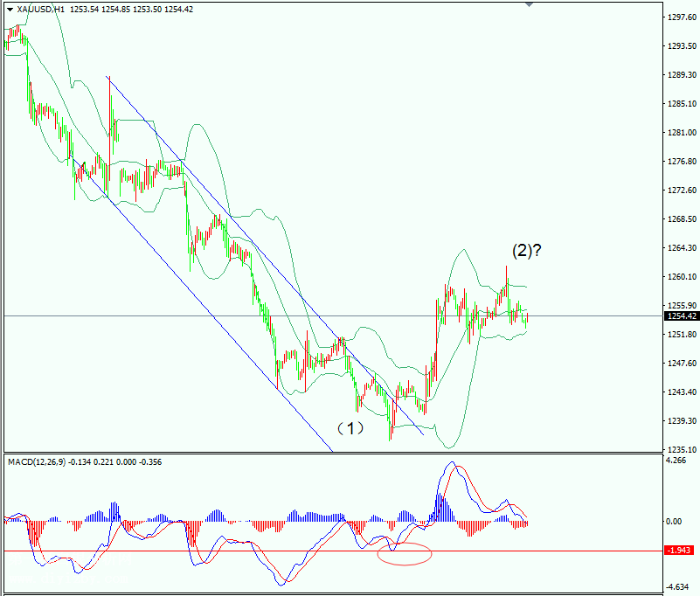Click the MACD(12,26,9) indicator label
700x596 pixels.
pyautogui.click(x=37, y=462)
